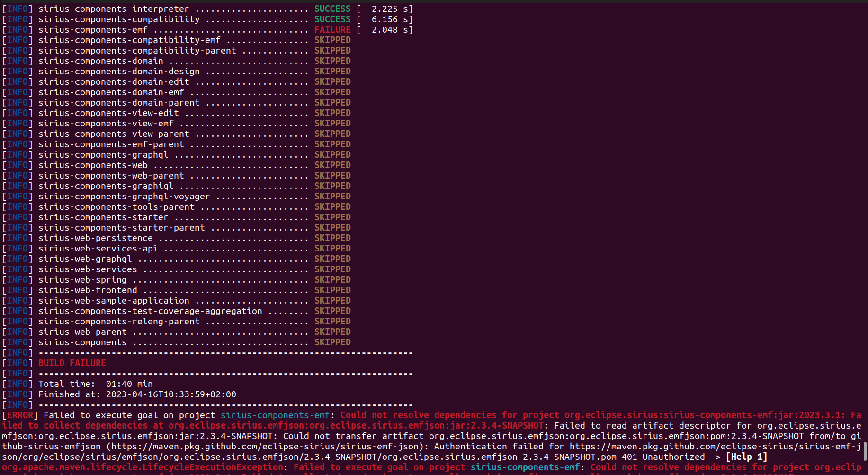This screenshot has width=868, height=475.
Task: Click 'sirius-components-view-edit' row
Action: (176, 113)
